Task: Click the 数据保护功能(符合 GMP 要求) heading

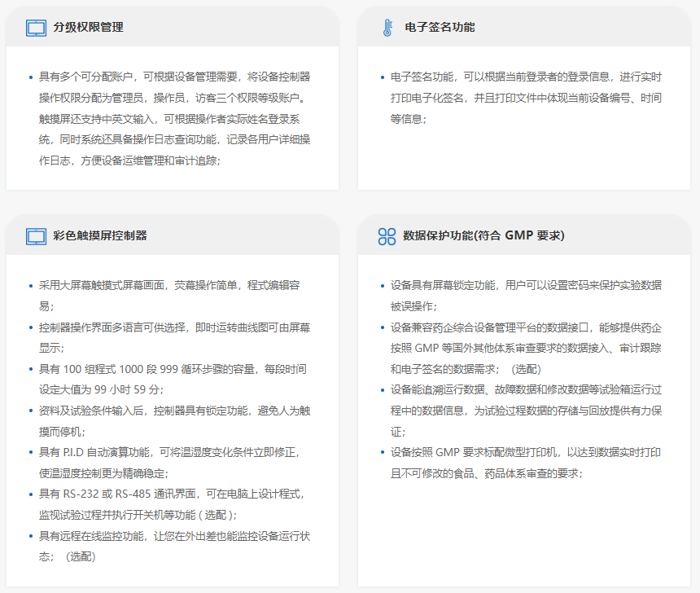Action: (x=483, y=236)
